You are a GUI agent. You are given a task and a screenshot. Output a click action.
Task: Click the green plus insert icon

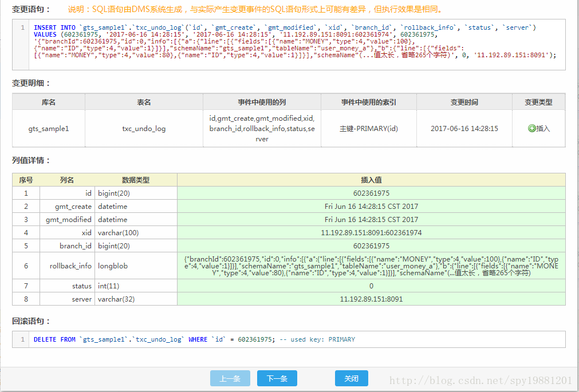click(x=531, y=129)
